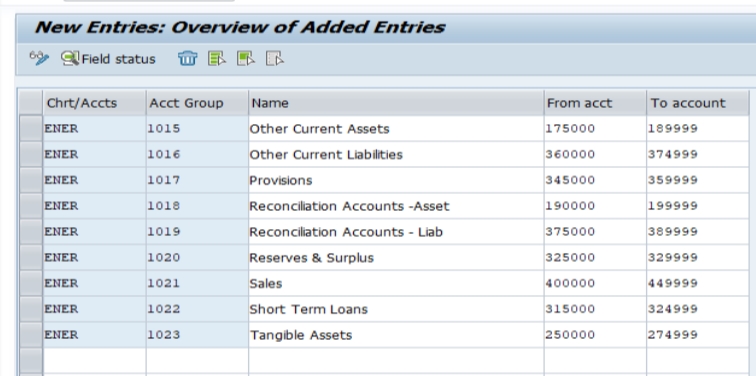This screenshot has height=376, width=756.
Task: Edit Short Term Loans name field
Action: (x=396, y=309)
